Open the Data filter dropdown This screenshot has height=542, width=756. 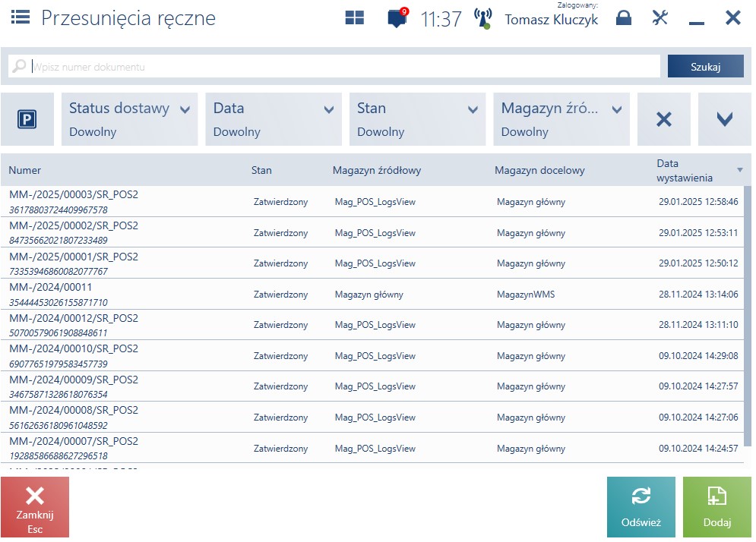tap(274, 119)
